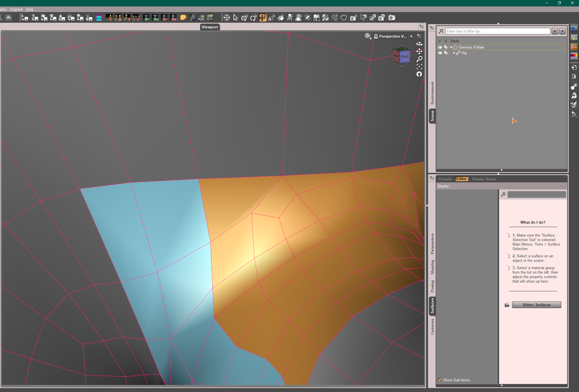
Task: Click the Surfaces search field
Action: point(536,195)
